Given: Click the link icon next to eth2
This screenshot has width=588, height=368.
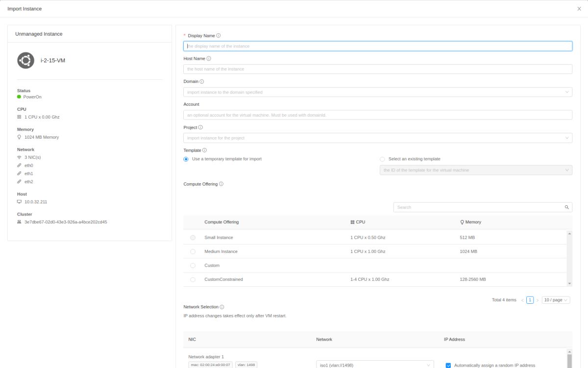Looking at the screenshot, I should click(x=19, y=182).
